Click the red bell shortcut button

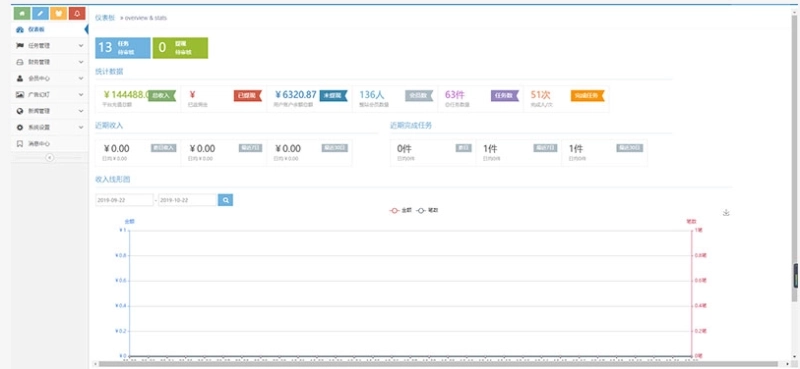(77, 13)
